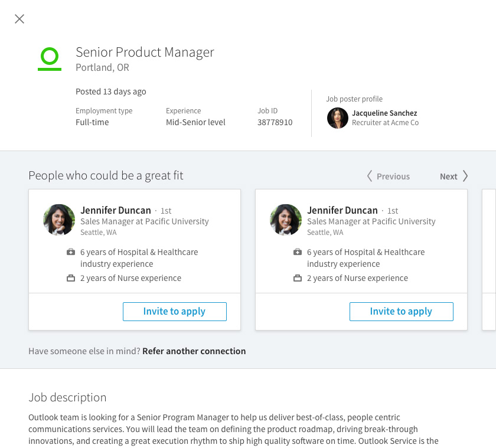Screen dimensions: 496x448
Task: Click Refer another connection link
Action: [x=194, y=351]
